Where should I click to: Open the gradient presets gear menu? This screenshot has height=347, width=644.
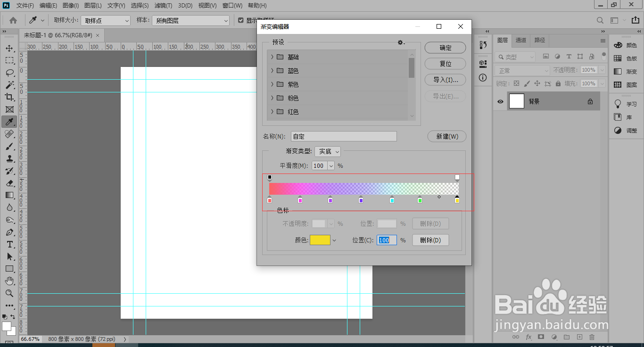click(401, 42)
